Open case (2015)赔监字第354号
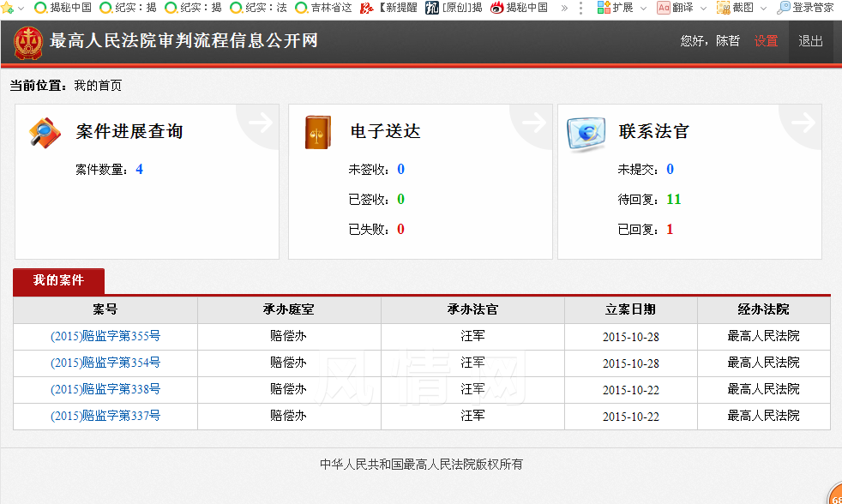The image size is (842, 504). click(x=105, y=363)
